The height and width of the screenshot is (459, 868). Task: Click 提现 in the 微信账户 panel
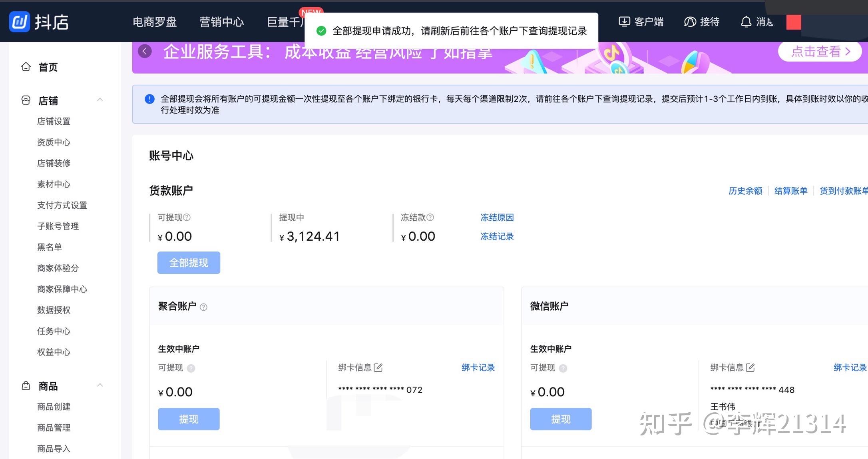[561, 419]
